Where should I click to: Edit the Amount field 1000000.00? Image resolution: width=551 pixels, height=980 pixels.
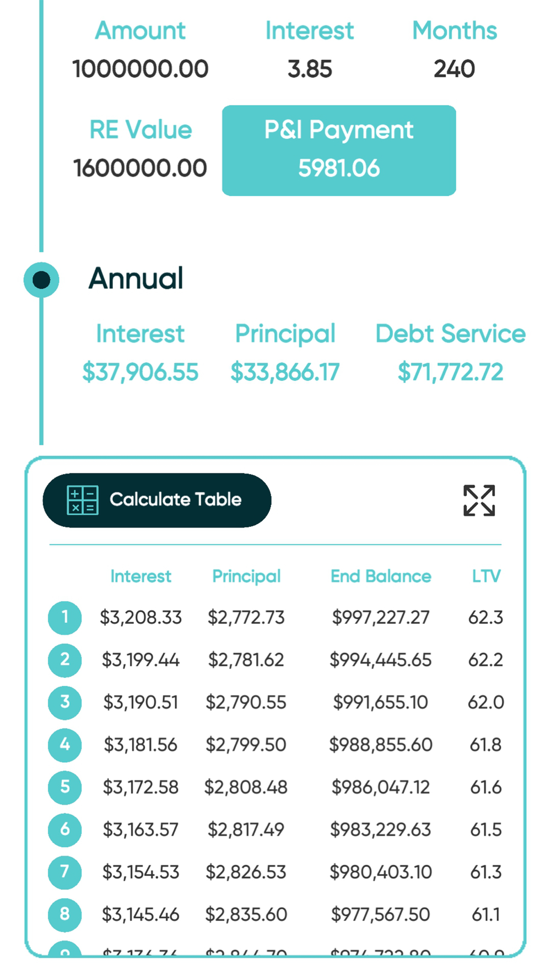(141, 69)
